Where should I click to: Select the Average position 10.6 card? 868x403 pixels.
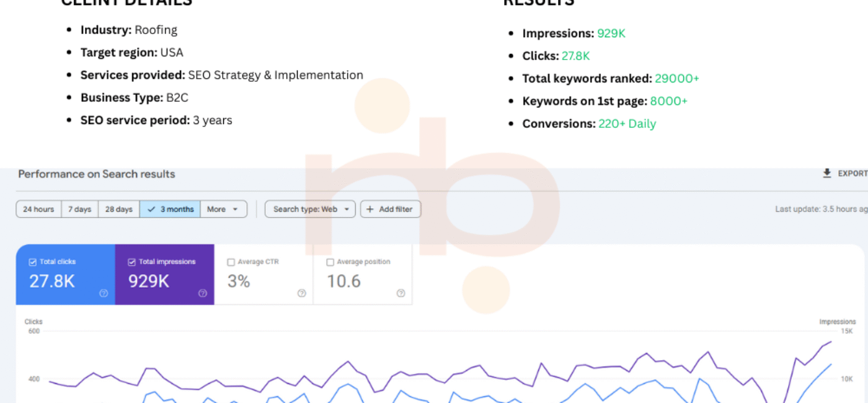coord(363,274)
